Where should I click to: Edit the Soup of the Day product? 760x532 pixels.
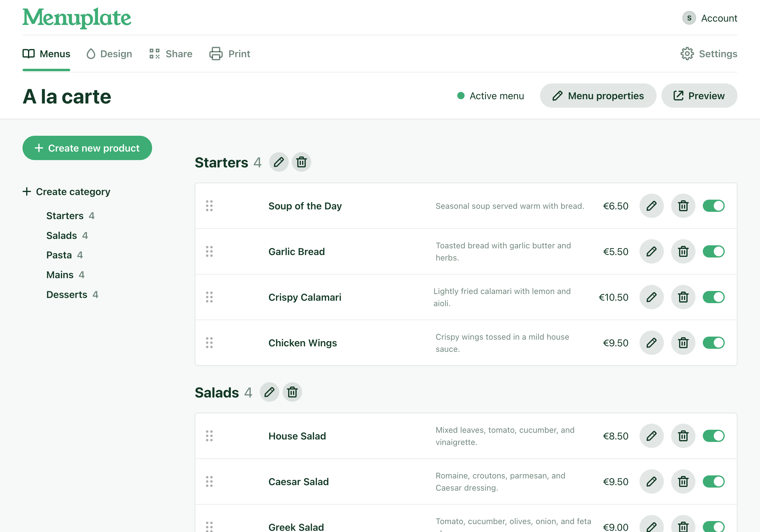(651, 206)
